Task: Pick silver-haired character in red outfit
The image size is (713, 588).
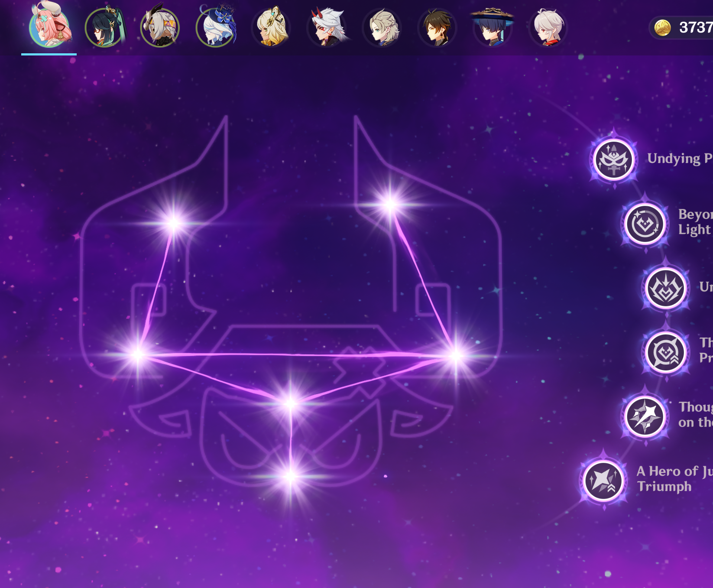Action: 548,27
